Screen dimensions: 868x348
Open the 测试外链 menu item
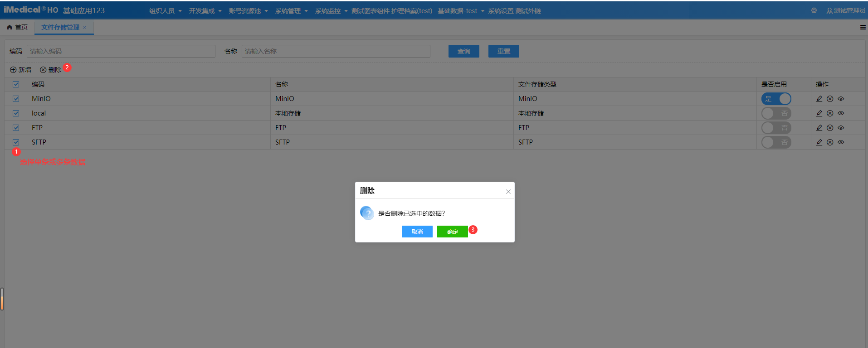point(528,11)
